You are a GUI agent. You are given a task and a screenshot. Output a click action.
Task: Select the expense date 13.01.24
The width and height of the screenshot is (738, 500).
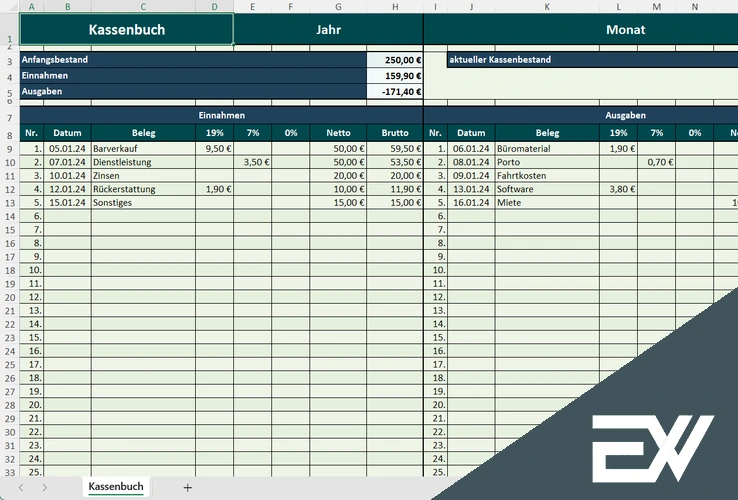(471, 189)
